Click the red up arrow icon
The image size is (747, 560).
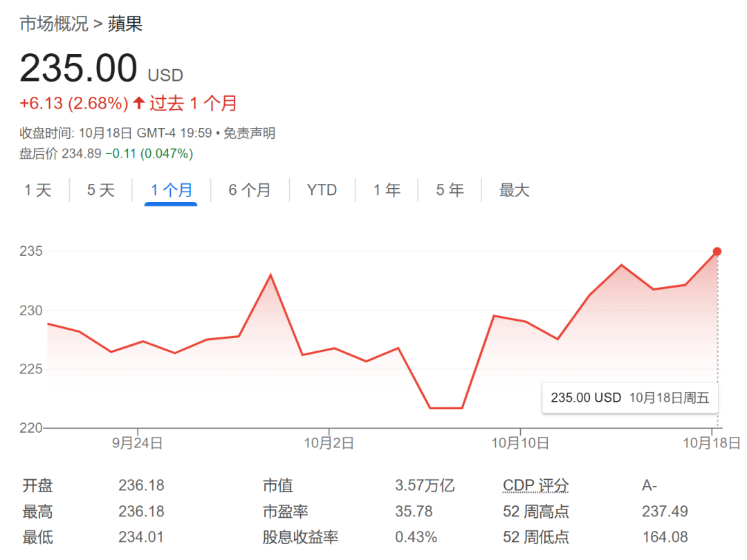coord(139,104)
